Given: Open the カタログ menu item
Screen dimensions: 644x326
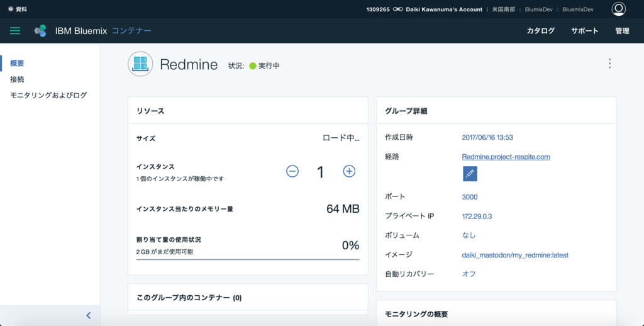Looking at the screenshot, I should pos(540,31).
